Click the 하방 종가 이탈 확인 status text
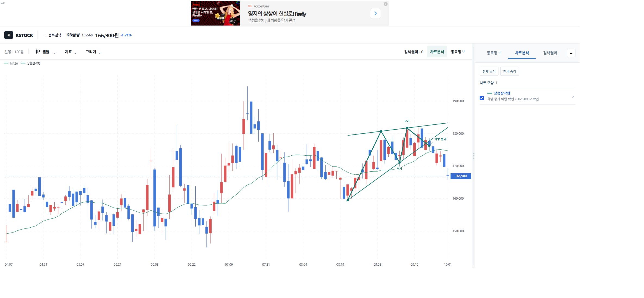Screen dimensions: 644x298 pos(513,99)
